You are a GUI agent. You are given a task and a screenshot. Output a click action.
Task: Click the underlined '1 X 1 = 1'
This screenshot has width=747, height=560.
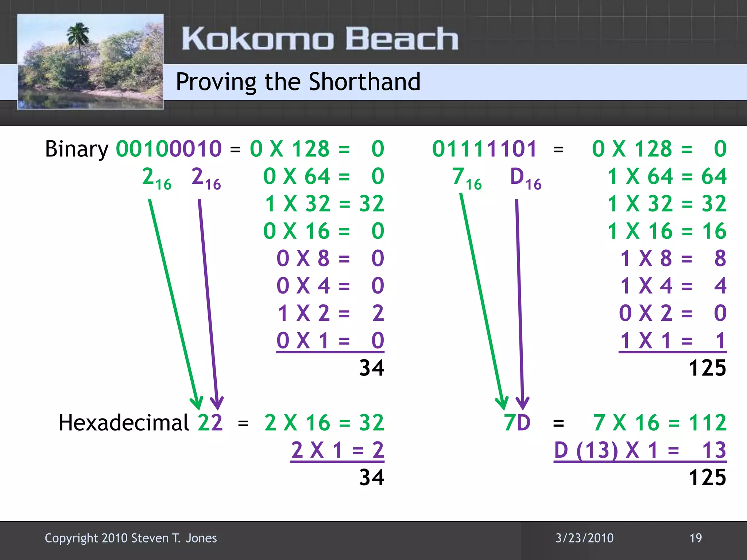(x=673, y=341)
